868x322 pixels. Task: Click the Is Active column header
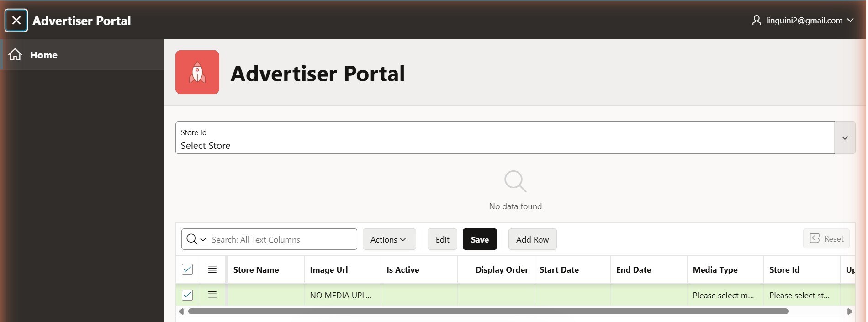pos(419,269)
